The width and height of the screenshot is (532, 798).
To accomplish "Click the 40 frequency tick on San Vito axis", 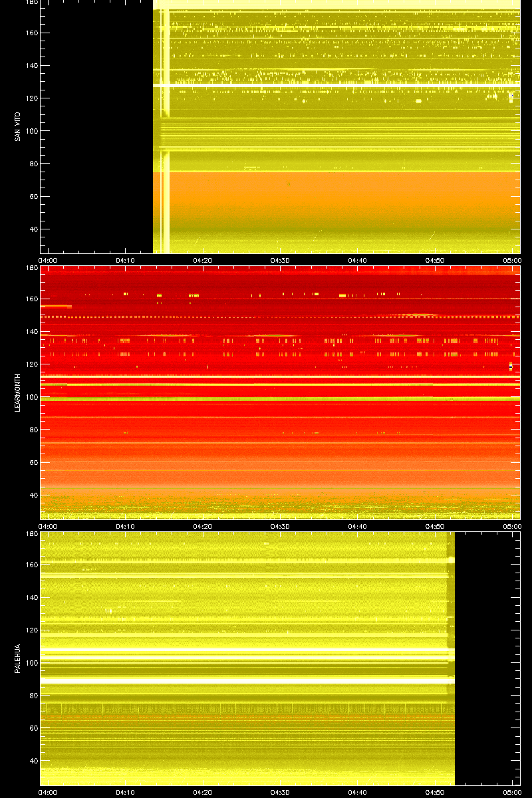I will coord(33,229).
